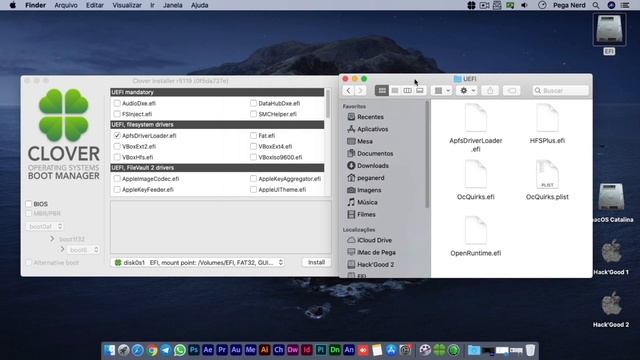
Task: Click the Finder sidebar scrollbar
Action: (x=427, y=155)
